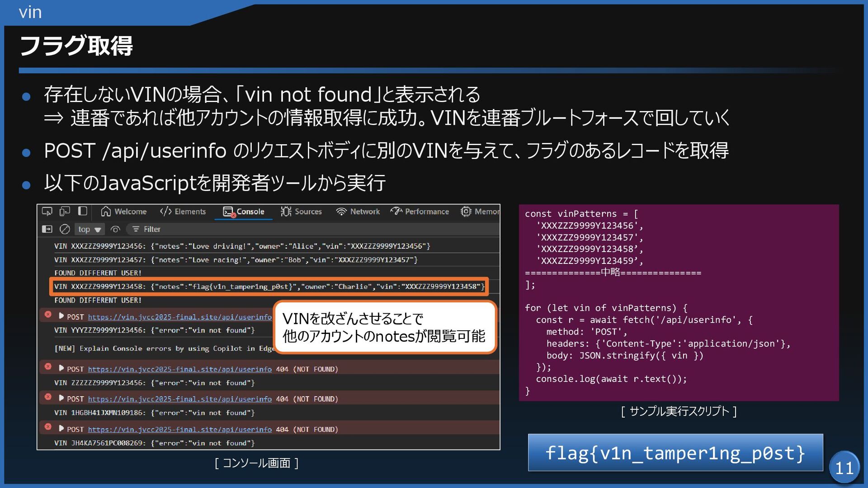Click the Performance gauge icon
This screenshot has width=868, height=488.
396,211
